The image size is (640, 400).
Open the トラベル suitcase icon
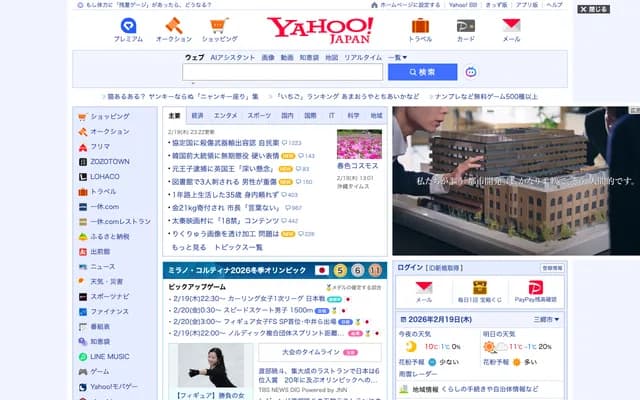tap(420, 26)
